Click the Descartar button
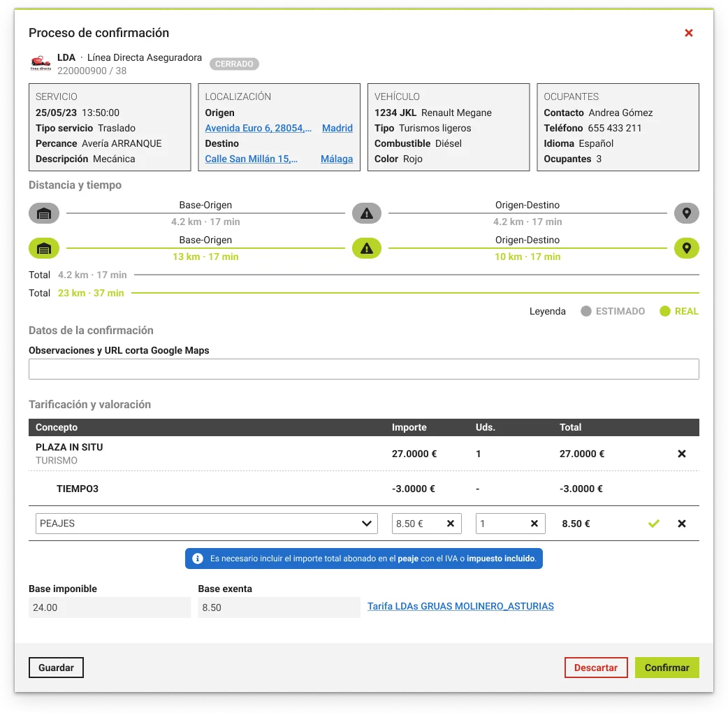Image resolution: width=728 pixels, height=713 pixels. pyautogui.click(x=596, y=668)
